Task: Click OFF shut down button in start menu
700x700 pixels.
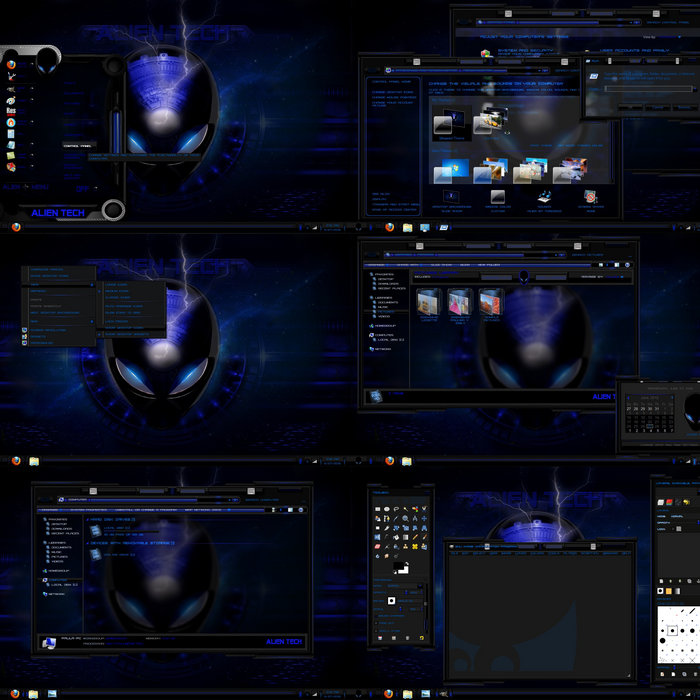Action: (82, 188)
